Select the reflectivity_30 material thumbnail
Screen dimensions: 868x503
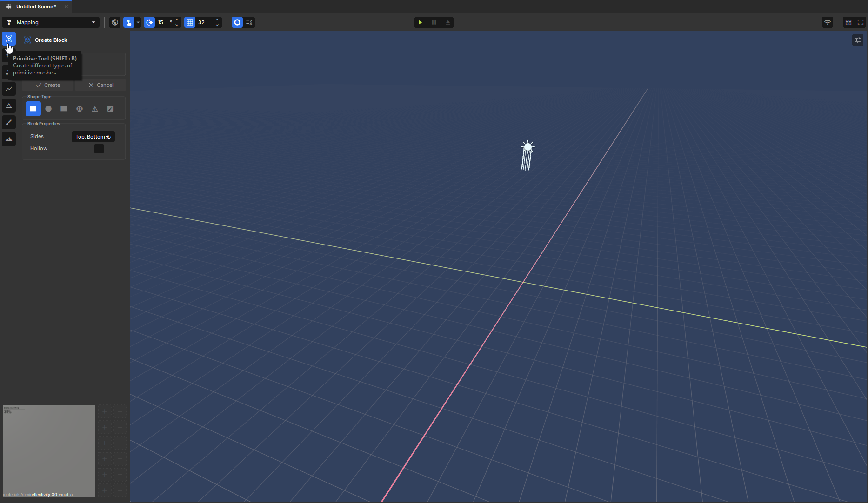click(49, 451)
